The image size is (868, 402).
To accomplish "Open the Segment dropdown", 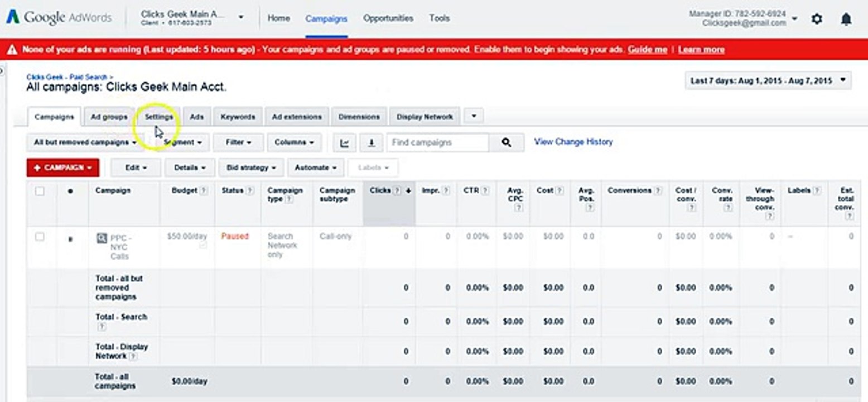I will (x=182, y=142).
